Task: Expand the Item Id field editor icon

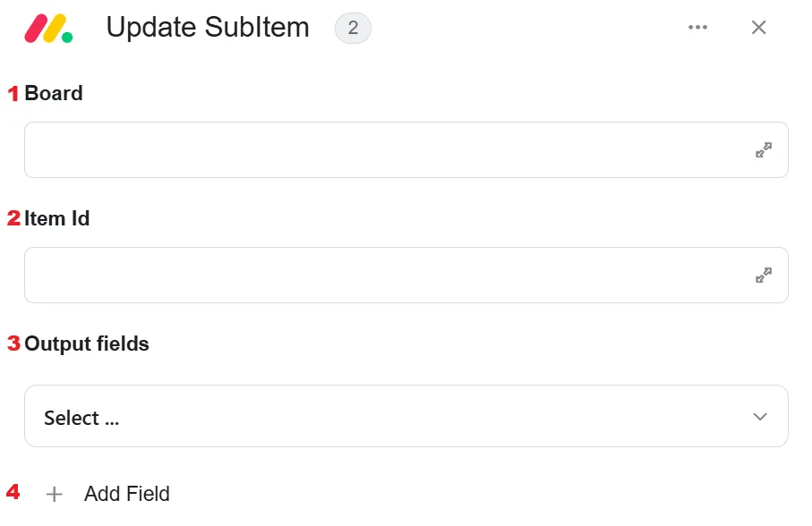Action: click(764, 276)
